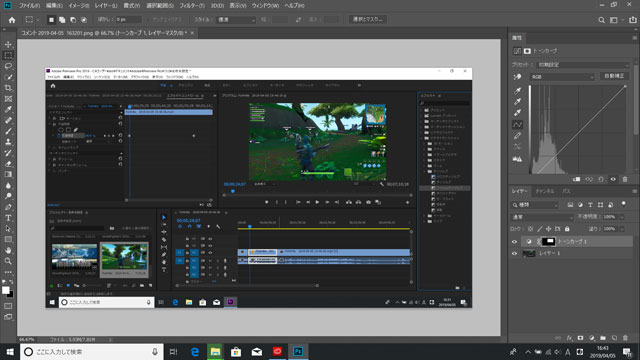Viewport: 640px width, 360px height.
Task: Delete adjustment layer from Properties panel trash
Action: tap(625, 179)
